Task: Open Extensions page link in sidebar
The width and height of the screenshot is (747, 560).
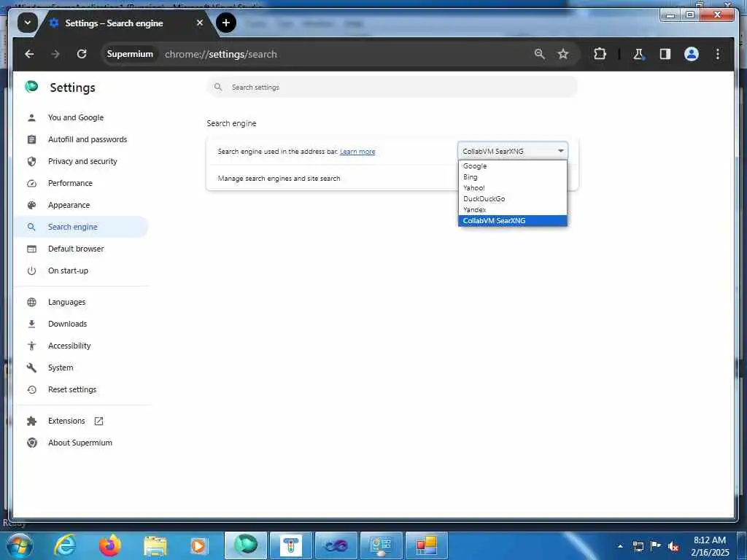Action: click(66, 421)
